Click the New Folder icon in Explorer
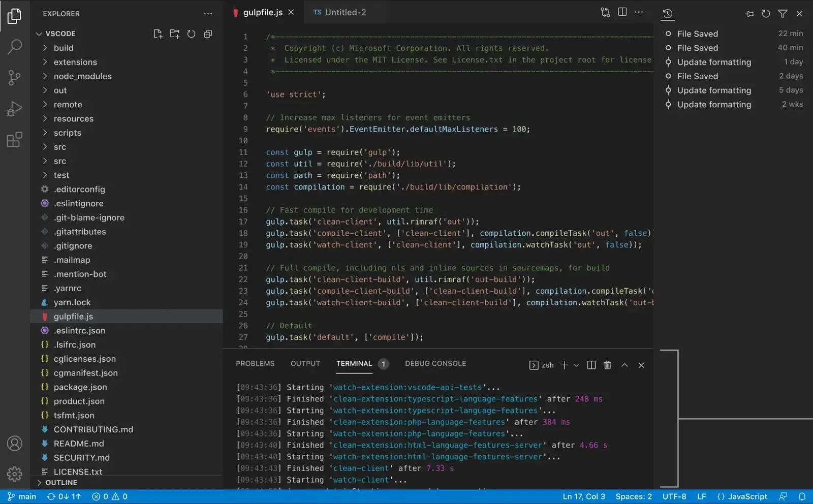Viewport: 813px width, 504px height. [x=175, y=34]
